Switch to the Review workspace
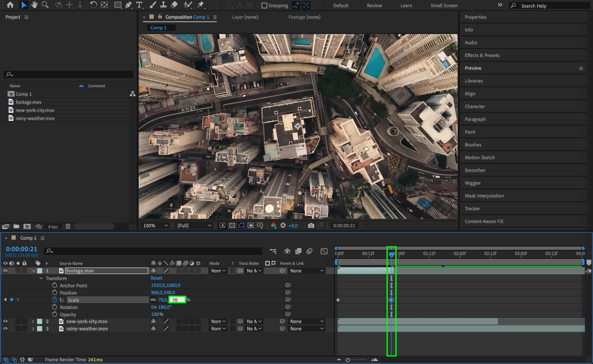Image resolution: width=593 pixels, height=364 pixels. pyautogui.click(x=374, y=5)
